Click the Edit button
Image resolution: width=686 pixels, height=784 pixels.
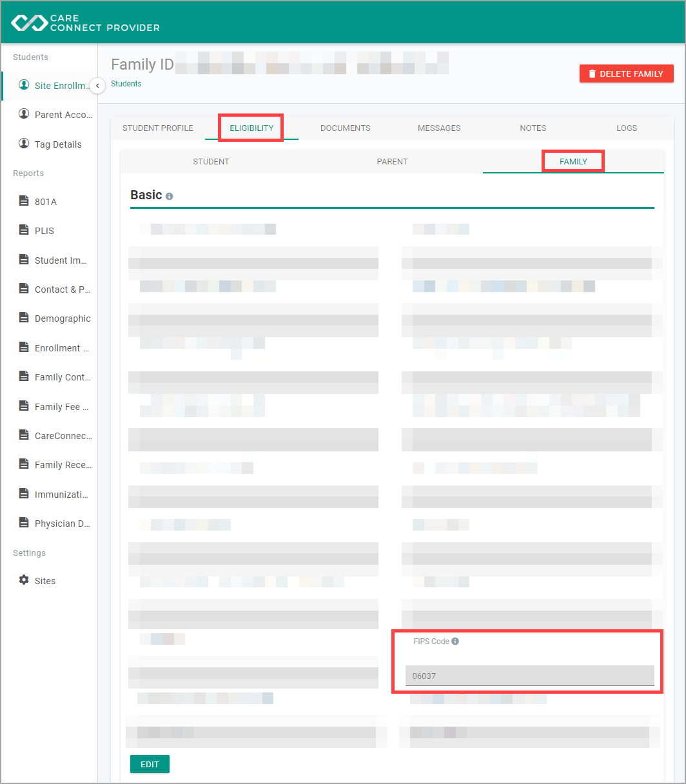pos(150,764)
